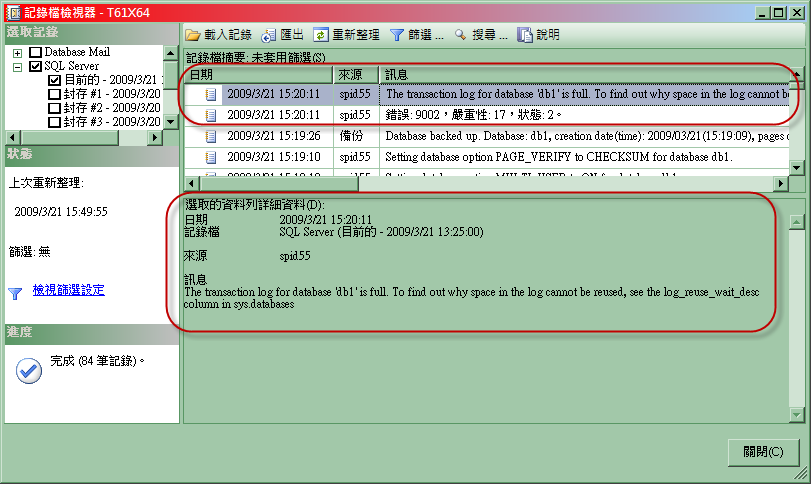The image size is (811, 484).
Task: Click the 2009/3/21 15:19:10 date cell
Action: tap(274, 157)
